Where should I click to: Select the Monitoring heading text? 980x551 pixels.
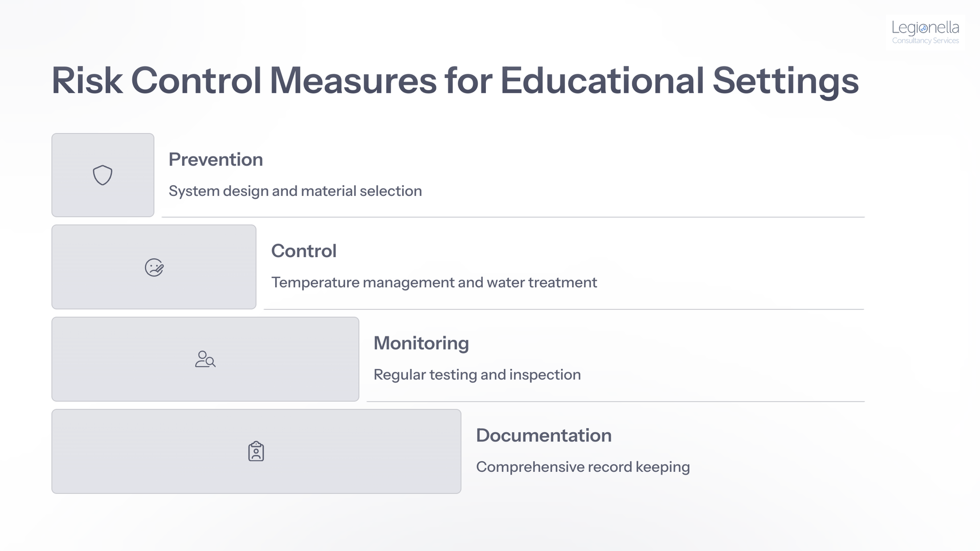point(421,343)
